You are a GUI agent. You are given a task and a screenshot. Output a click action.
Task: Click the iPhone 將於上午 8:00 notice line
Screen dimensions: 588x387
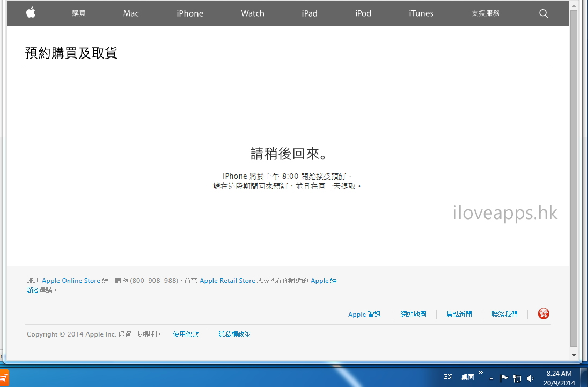[x=287, y=176]
